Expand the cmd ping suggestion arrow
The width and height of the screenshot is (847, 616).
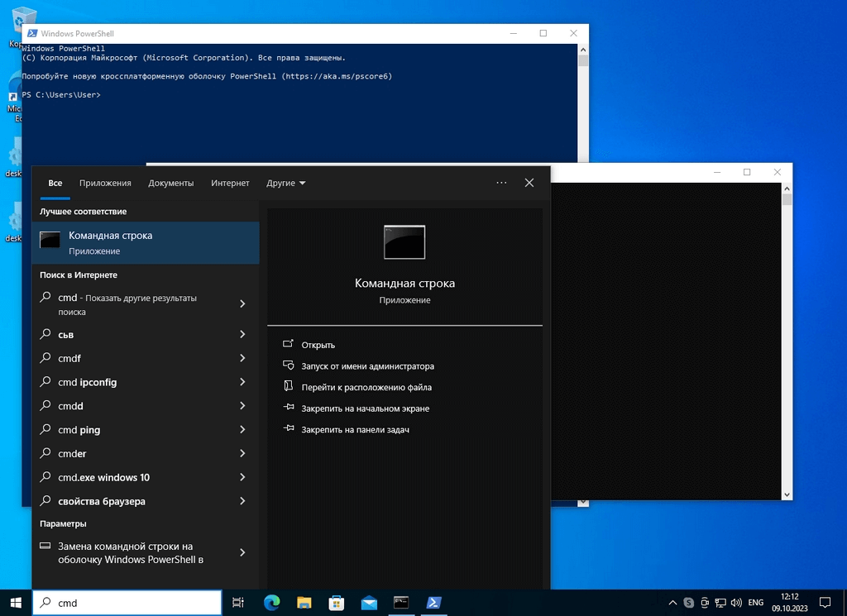tap(242, 430)
